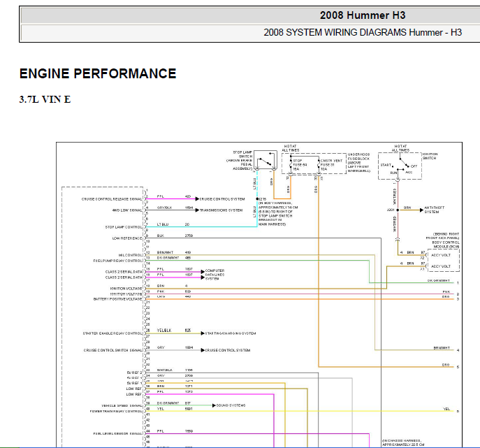
Task: Click the 'J201' junction label
Action: click(391, 210)
